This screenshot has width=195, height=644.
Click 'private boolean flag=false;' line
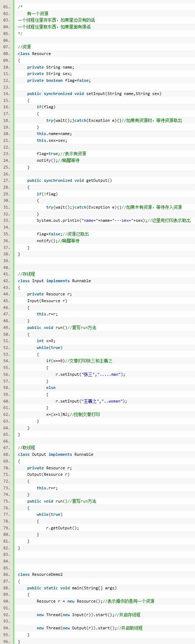click(x=59, y=80)
